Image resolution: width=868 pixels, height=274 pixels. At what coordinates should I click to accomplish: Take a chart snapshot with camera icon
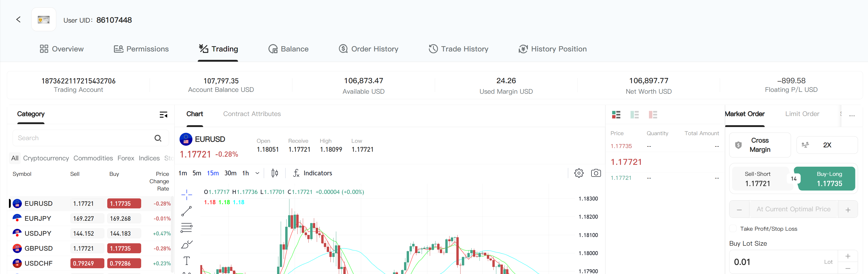click(x=596, y=173)
